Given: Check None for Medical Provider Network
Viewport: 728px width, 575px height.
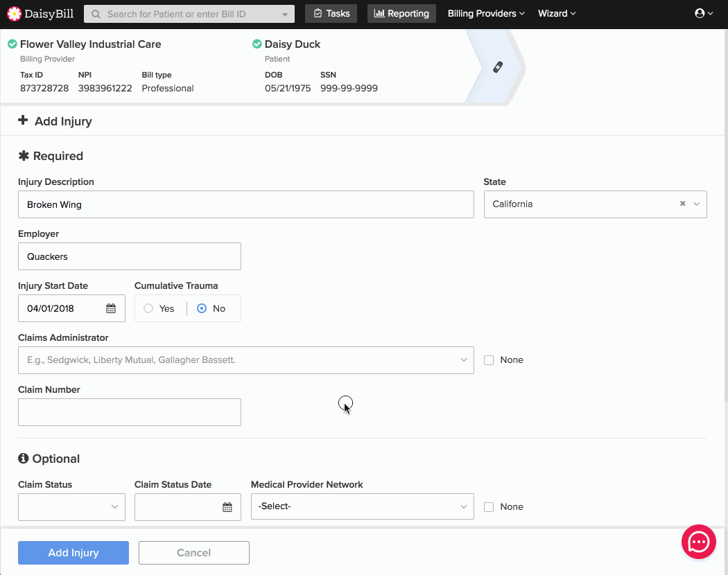Looking at the screenshot, I should [489, 507].
